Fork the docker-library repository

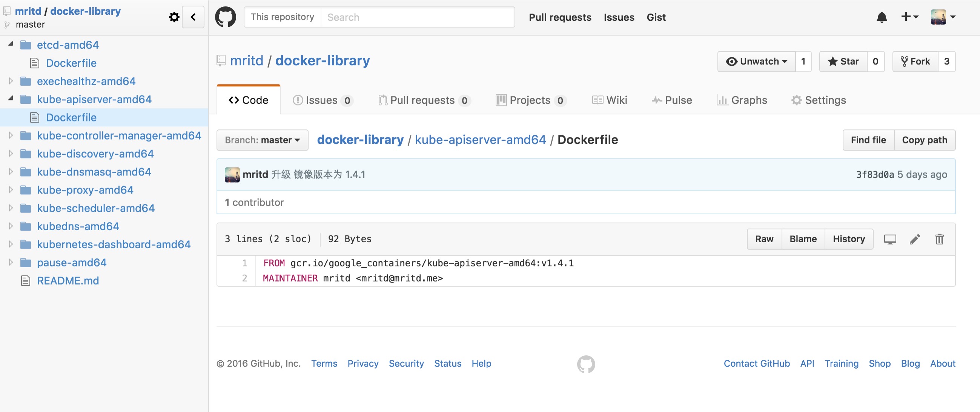[915, 61]
